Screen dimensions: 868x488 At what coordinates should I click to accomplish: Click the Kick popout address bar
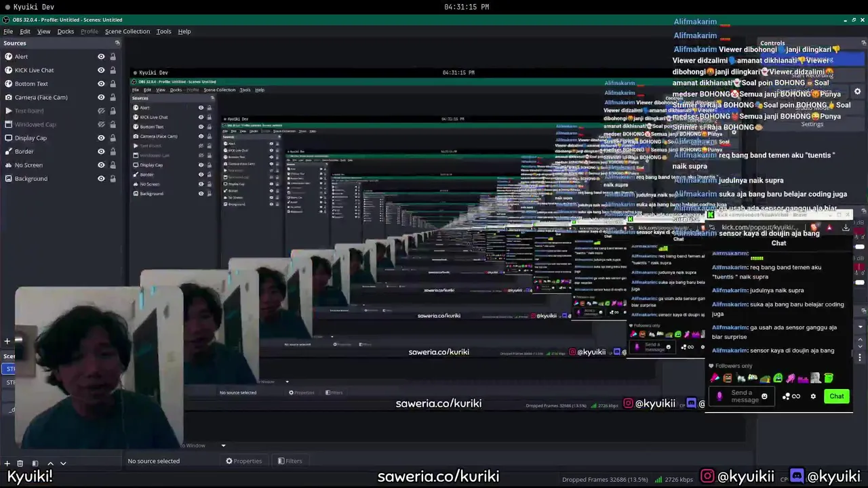759,228
